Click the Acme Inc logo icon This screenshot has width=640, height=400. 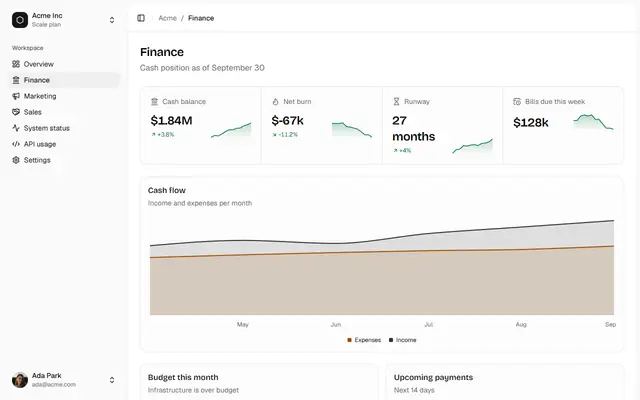pyautogui.click(x=20, y=20)
